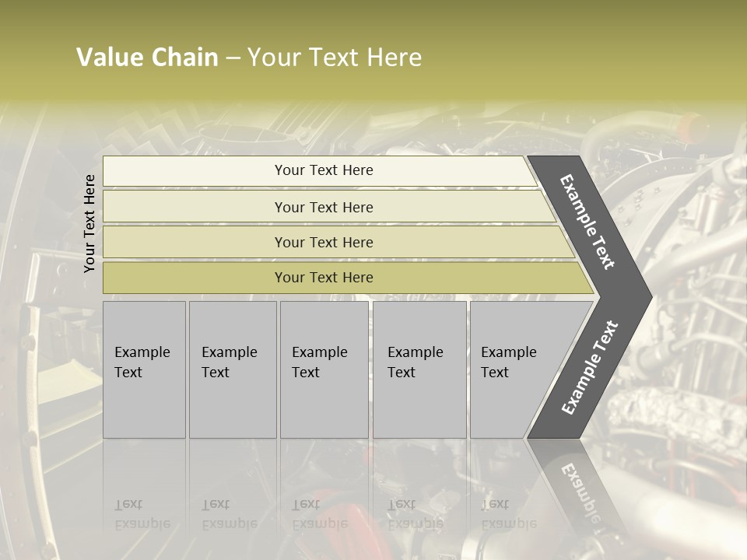Click the fifth 'Example Text' box with slanted edge
The image size is (747, 560).
pos(514,369)
